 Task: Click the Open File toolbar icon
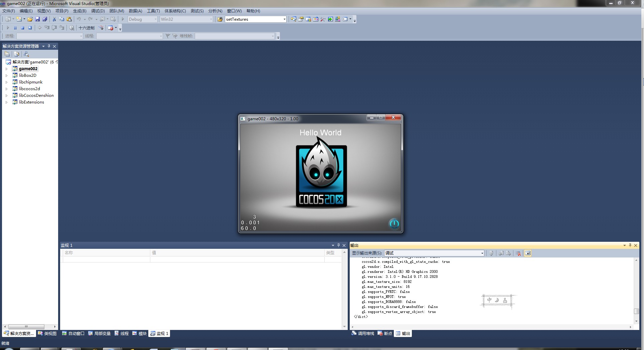tap(30, 19)
